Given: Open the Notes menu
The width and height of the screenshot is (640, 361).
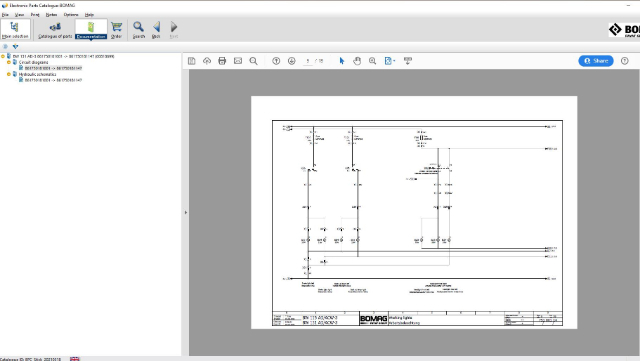Looking at the screenshot, I should click(x=51, y=15).
